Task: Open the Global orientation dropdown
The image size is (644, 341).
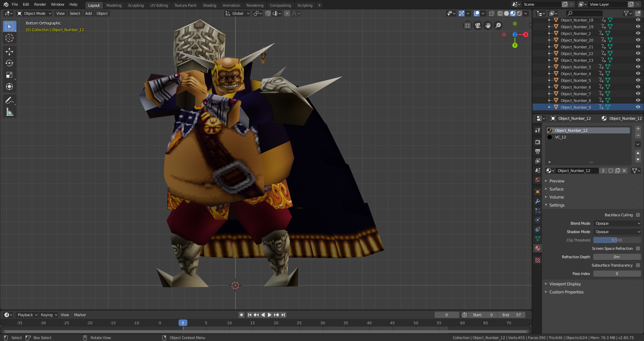Action: point(237,13)
